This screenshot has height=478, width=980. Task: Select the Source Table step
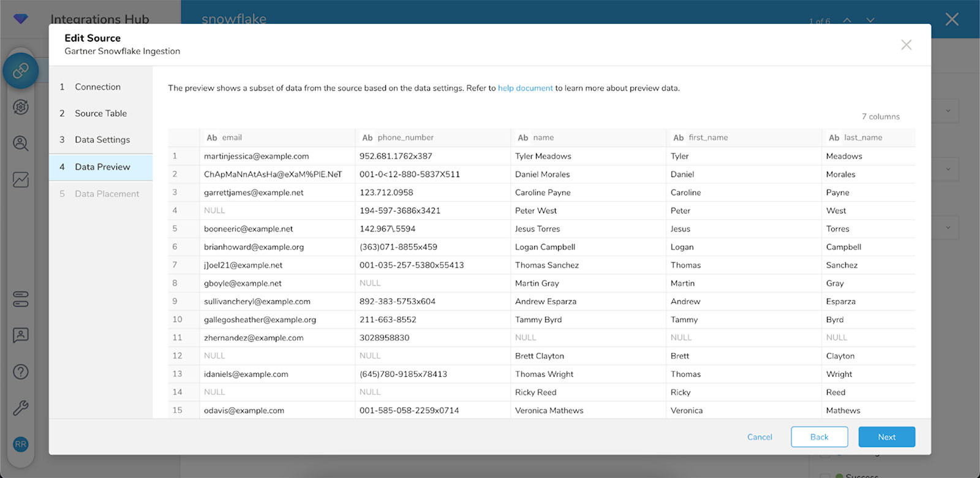coord(100,113)
